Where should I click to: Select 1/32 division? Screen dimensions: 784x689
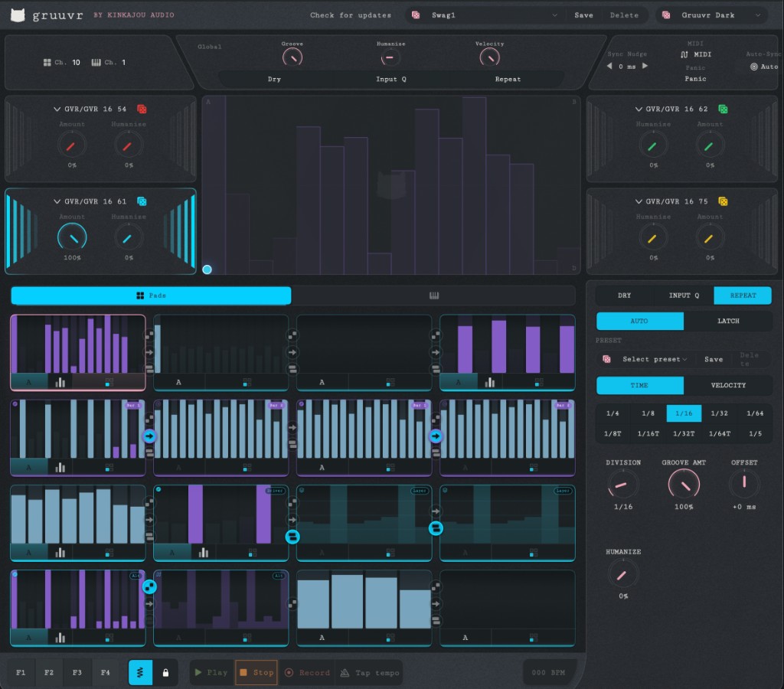719,413
